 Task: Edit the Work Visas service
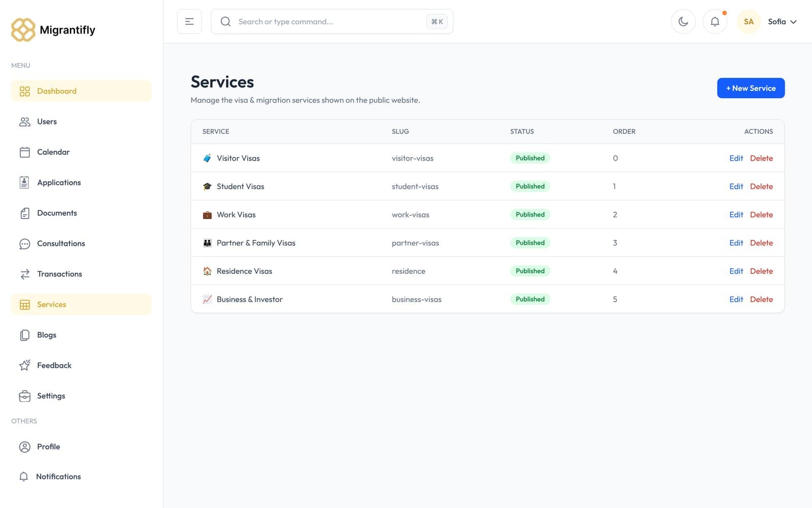(736, 214)
